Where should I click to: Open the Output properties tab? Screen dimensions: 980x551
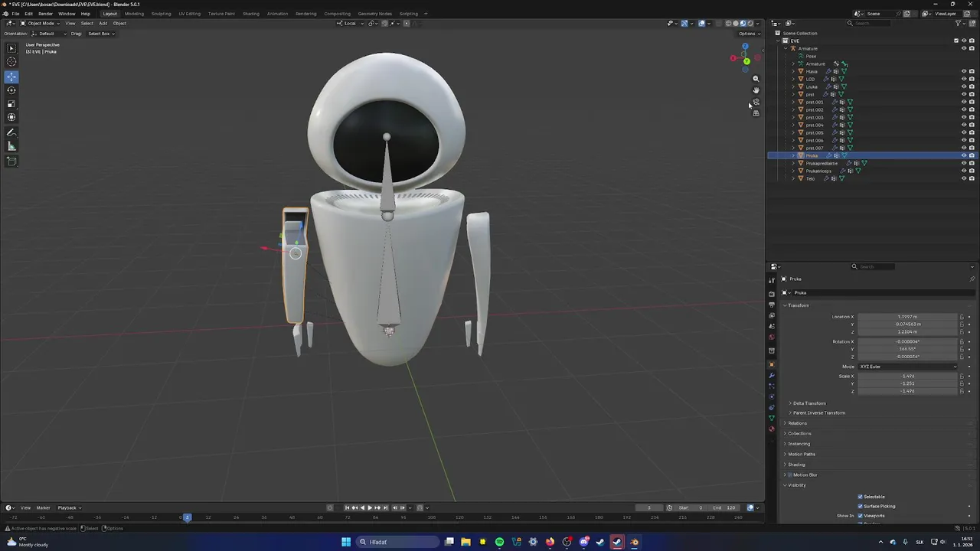[x=772, y=305]
